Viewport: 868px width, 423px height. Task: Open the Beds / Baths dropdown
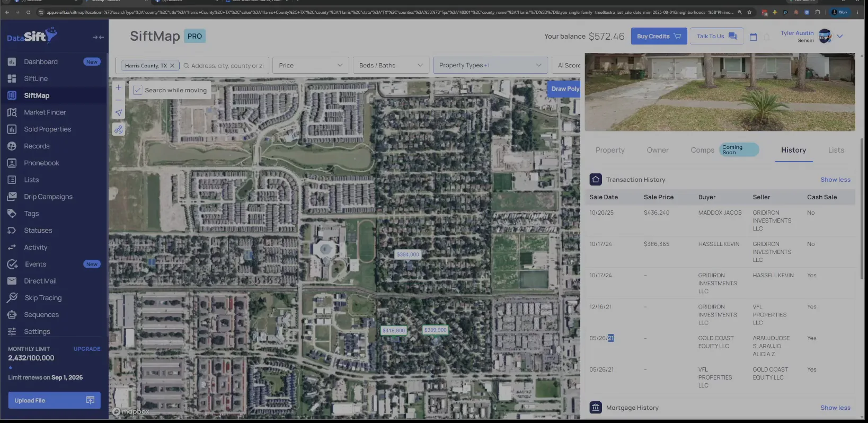(391, 65)
